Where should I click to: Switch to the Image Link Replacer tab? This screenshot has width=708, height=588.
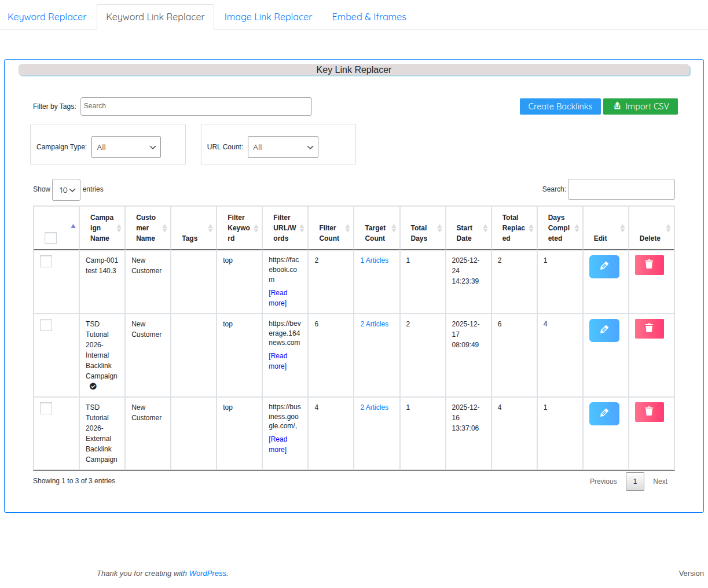[268, 17]
